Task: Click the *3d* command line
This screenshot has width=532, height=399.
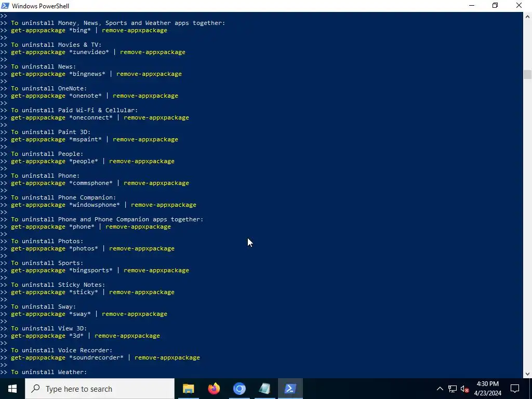Action: click(x=85, y=336)
